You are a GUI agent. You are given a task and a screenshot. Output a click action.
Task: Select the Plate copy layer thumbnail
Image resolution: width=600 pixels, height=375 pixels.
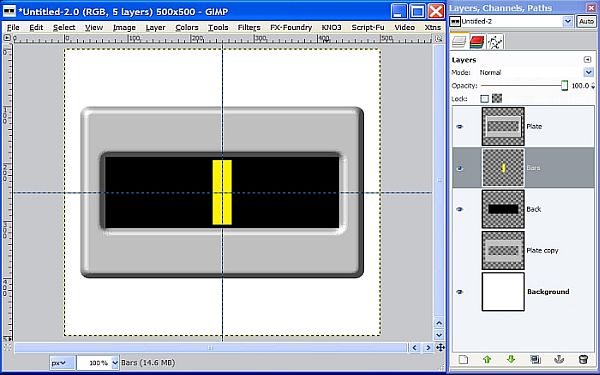[x=503, y=250]
